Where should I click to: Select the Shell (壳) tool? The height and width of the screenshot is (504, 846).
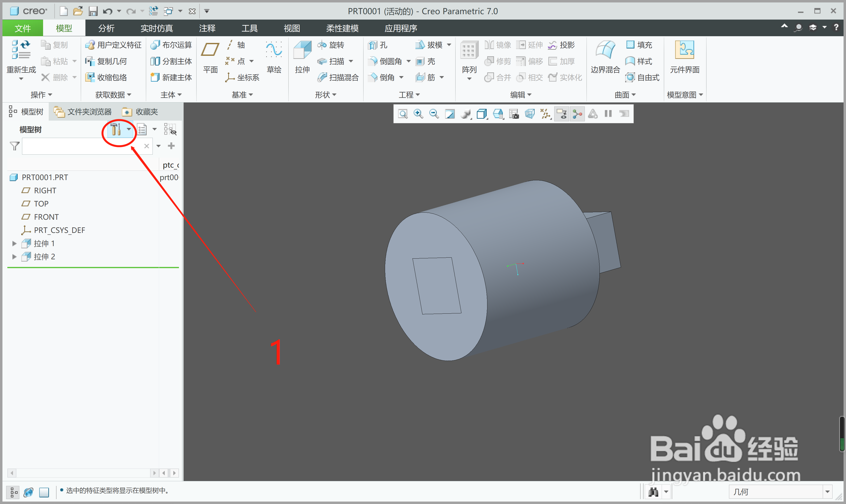[x=425, y=61]
